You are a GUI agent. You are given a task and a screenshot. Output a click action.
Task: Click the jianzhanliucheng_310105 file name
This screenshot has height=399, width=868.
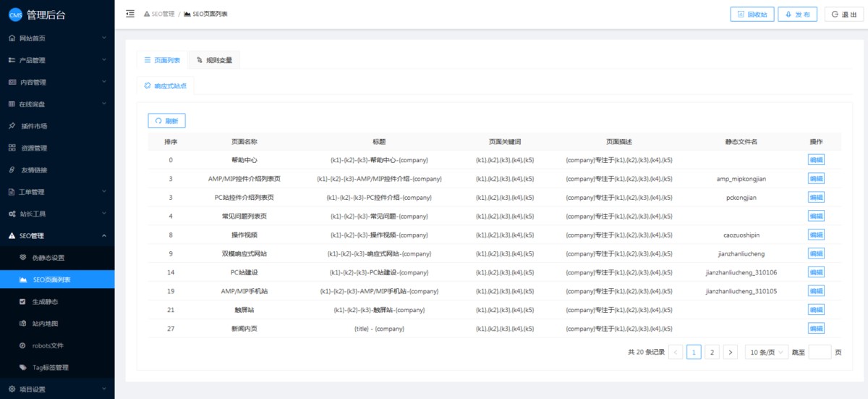click(741, 291)
